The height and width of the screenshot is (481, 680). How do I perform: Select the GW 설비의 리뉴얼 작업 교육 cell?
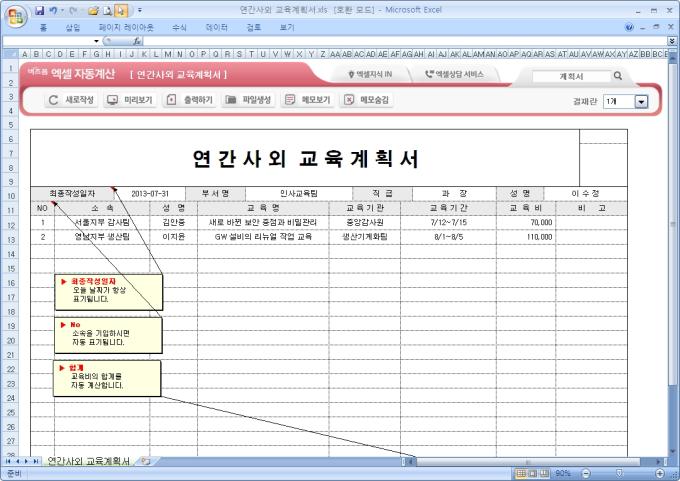(x=263, y=237)
